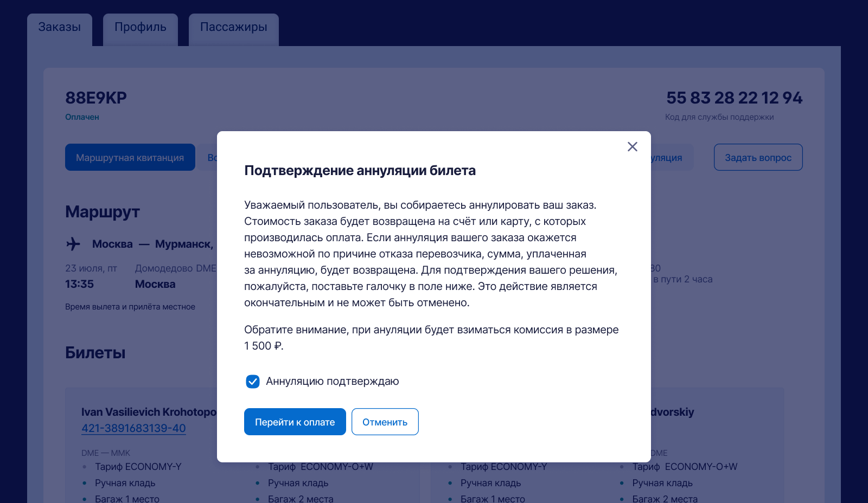Click the 'Время вылета и прилёта местное' note
Viewport: 868px width, 503px height.
pyautogui.click(x=130, y=307)
